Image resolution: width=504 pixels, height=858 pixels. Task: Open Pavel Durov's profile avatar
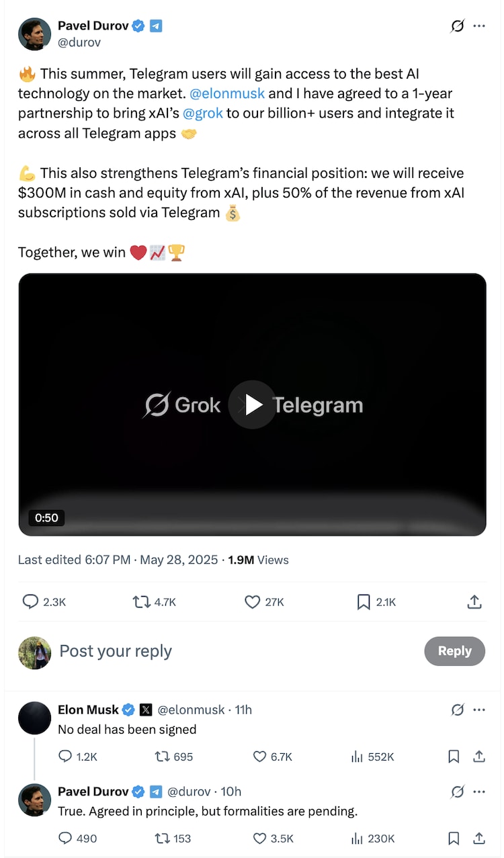click(x=34, y=34)
